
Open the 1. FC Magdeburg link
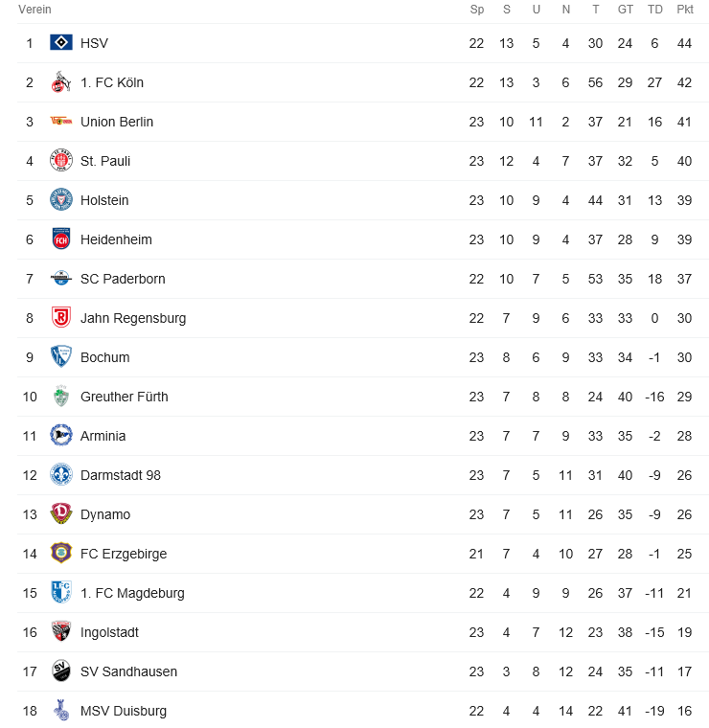coord(132,593)
